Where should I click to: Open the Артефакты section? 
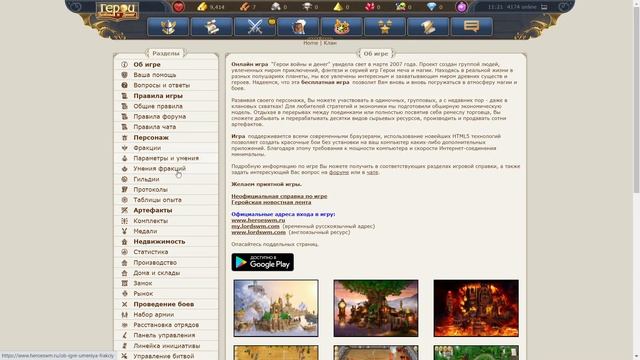point(153,210)
